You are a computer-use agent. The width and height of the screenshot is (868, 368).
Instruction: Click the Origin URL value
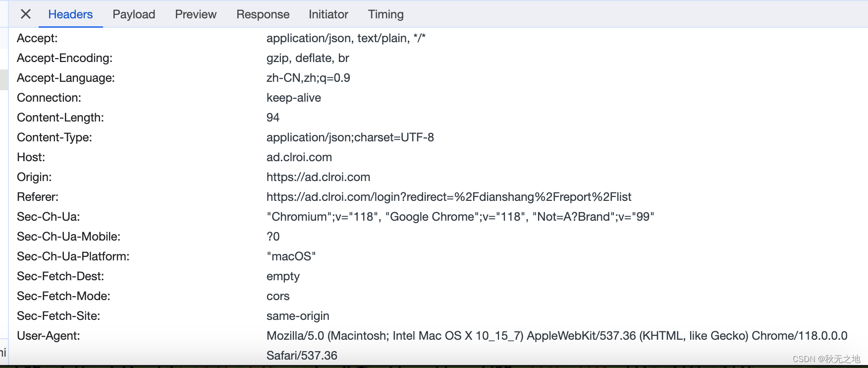pyautogui.click(x=318, y=177)
